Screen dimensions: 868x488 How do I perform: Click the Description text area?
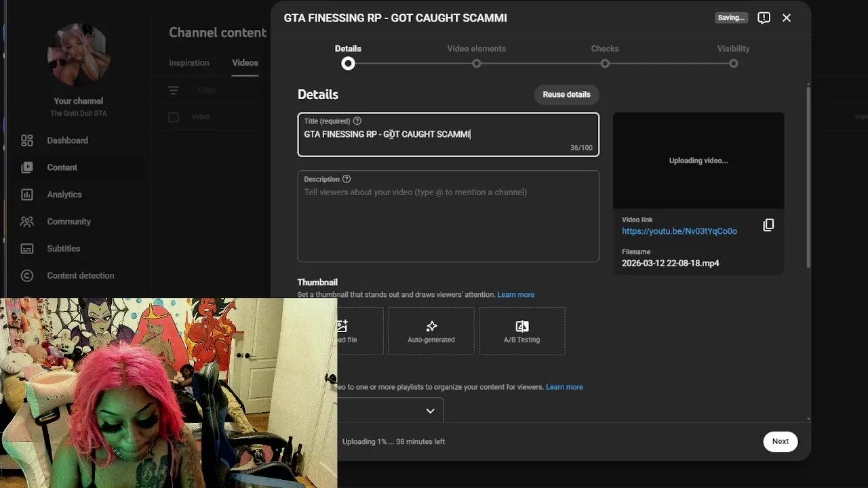[x=448, y=216]
